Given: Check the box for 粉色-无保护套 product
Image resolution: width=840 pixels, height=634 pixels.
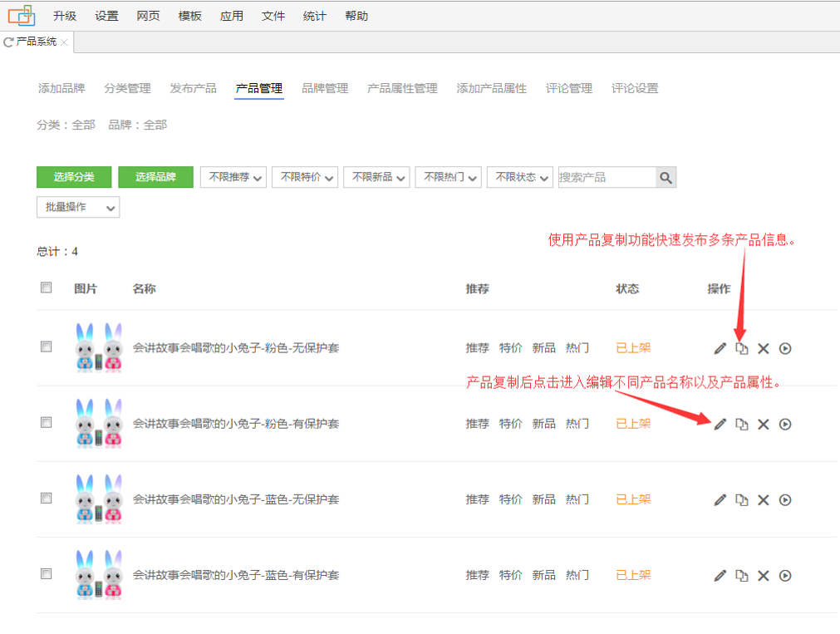Looking at the screenshot, I should pos(47,347).
